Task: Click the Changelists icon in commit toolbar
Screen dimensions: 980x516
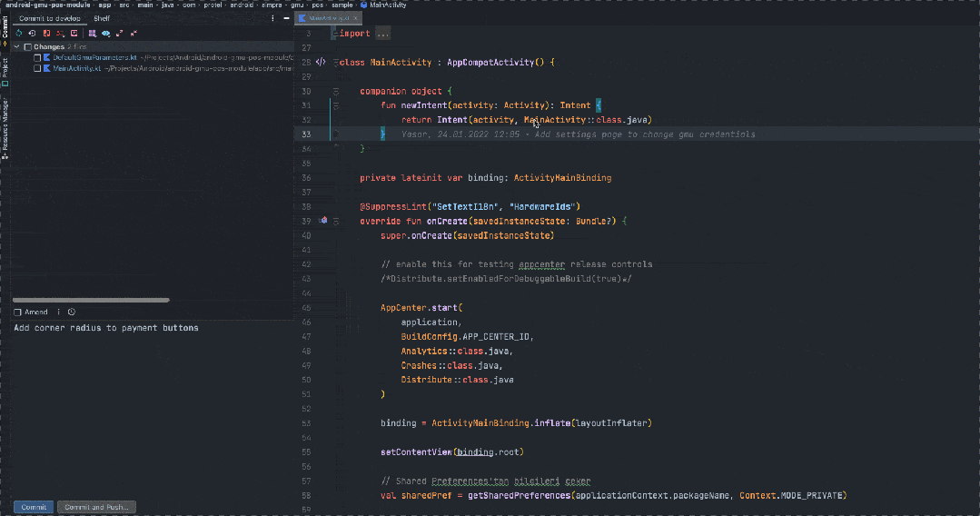Action: click(60, 33)
